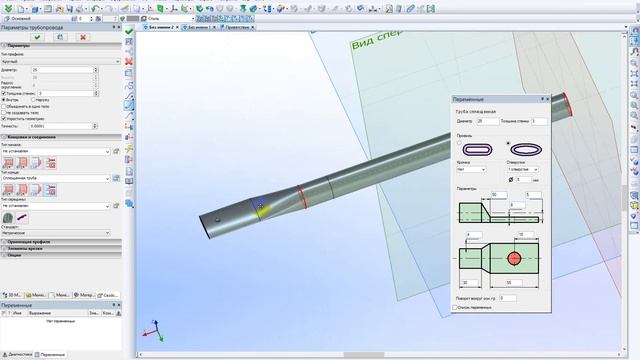Click the S-curve path icon in automenu
This screenshot has height=360, width=640.
click(129, 86)
